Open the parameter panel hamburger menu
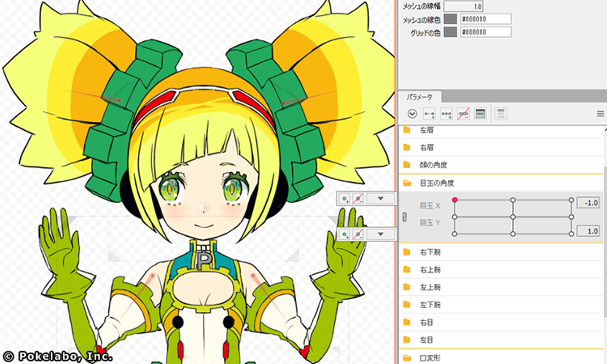The image size is (607, 364). (x=600, y=114)
